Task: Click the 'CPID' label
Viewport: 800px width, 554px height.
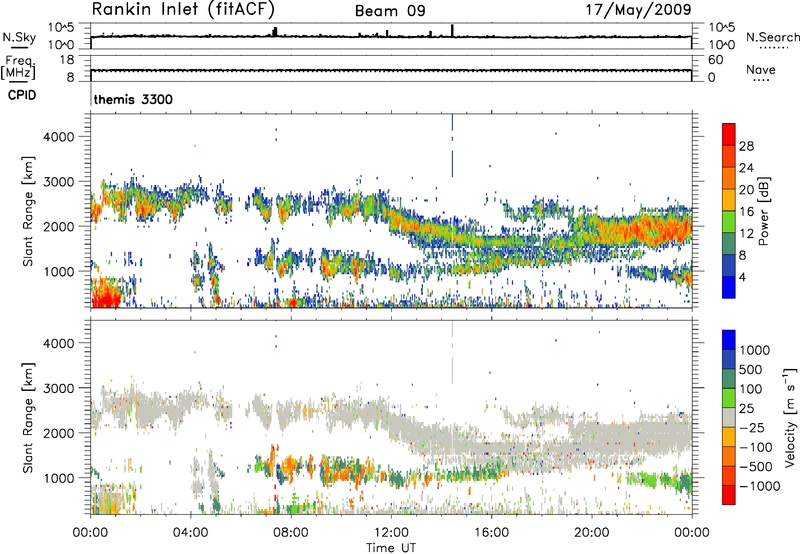Action: click(22, 95)
